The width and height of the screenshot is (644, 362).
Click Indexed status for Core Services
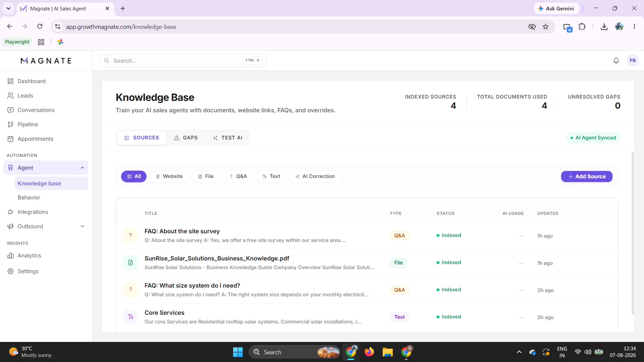pos(449,317)
